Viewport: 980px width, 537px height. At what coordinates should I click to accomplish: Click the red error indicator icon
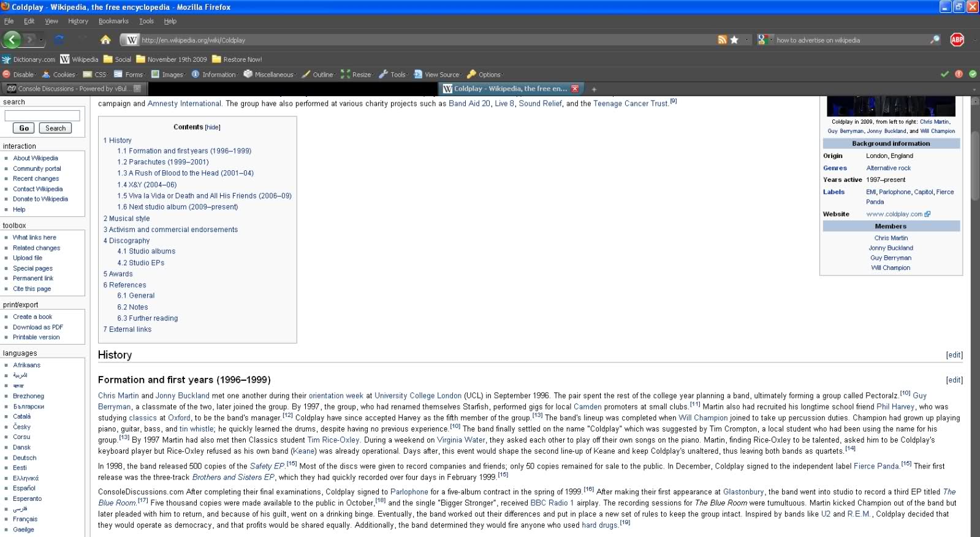[x=959, y=74]
